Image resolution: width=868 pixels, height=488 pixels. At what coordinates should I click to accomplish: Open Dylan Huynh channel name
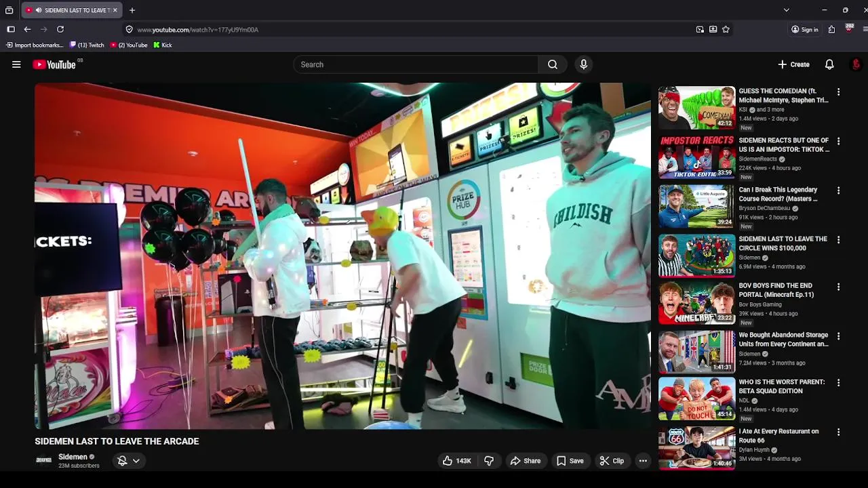pos(754,450)
